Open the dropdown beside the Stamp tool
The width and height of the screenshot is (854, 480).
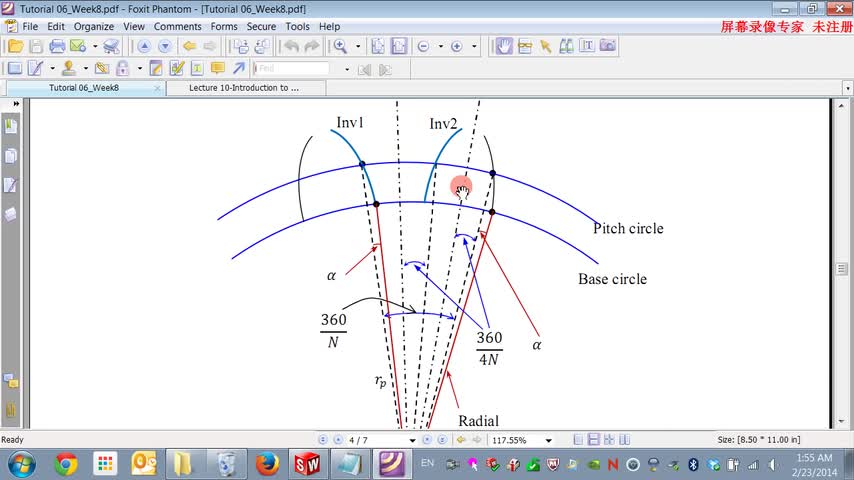pos(86,69)
